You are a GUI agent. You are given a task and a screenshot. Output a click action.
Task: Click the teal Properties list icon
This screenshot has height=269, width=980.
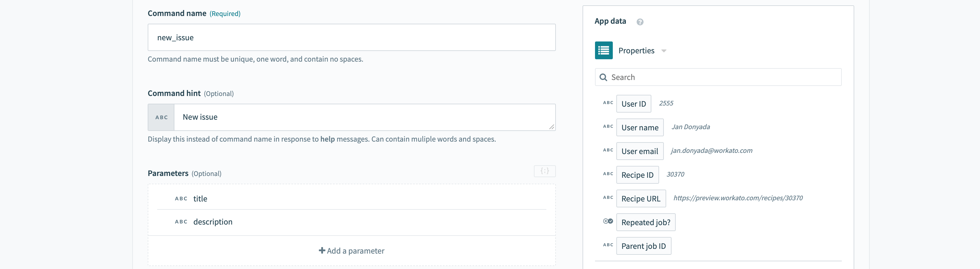pyautogui.click(x=603, y=51)
